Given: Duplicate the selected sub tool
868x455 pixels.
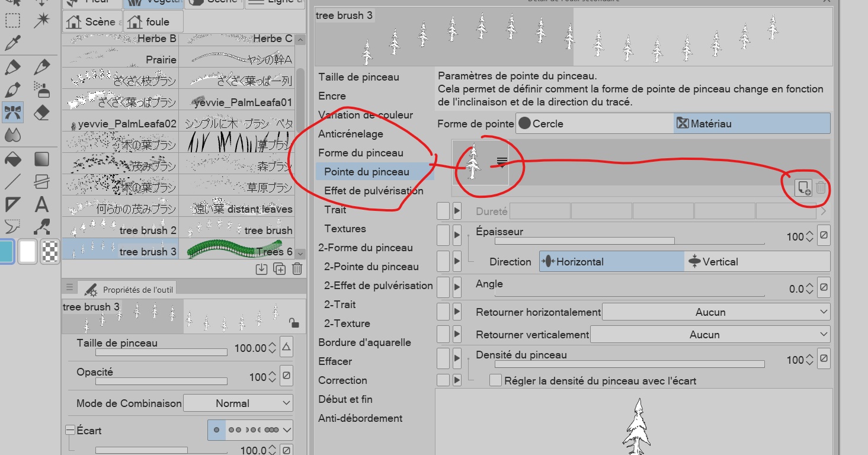Looking at the screenshot, I should coord(279,269).
